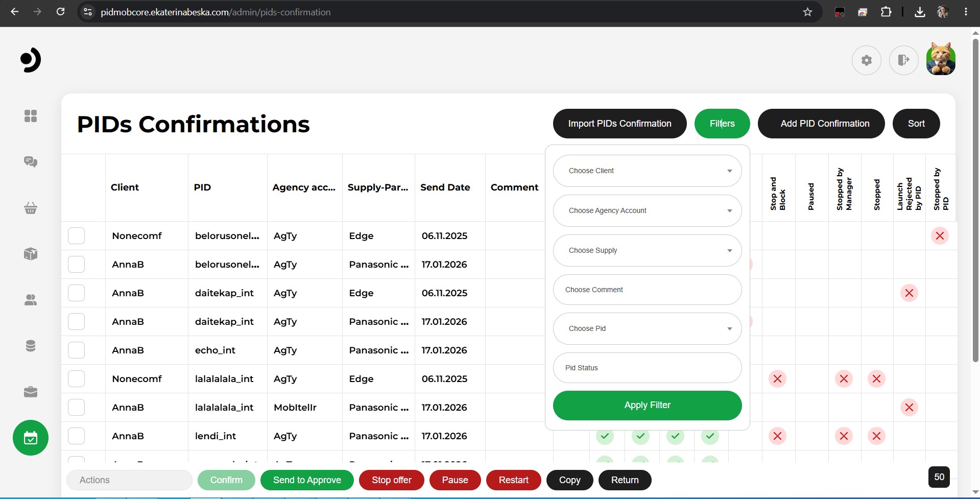Open the users group sidebar icon

(x=31, y=300)
